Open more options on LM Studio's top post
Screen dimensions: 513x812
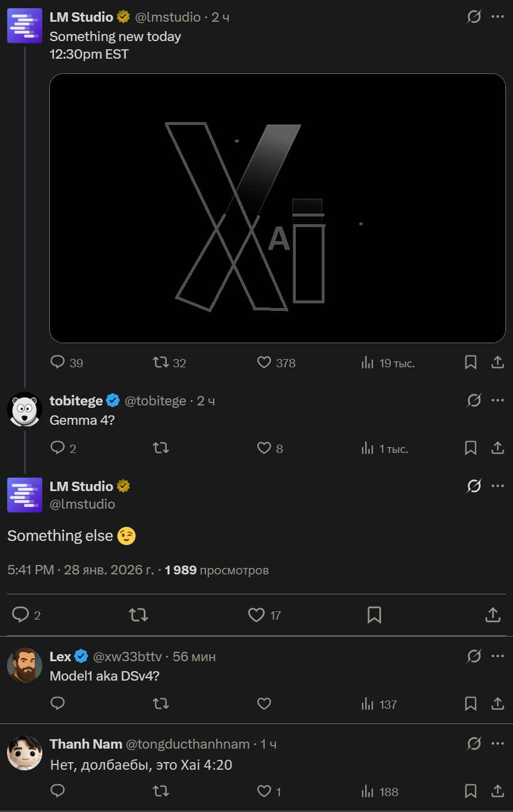(498, 17)
